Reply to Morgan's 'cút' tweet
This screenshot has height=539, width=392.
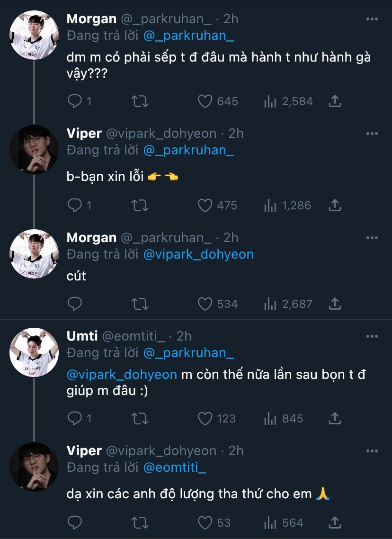pyautogui.click(x=75, y=304)
